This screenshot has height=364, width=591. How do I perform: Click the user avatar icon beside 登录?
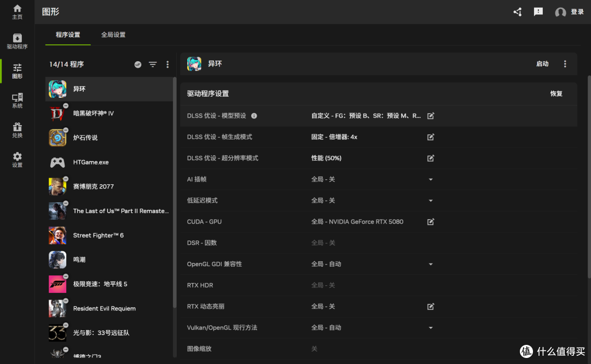tap(560, 13)
